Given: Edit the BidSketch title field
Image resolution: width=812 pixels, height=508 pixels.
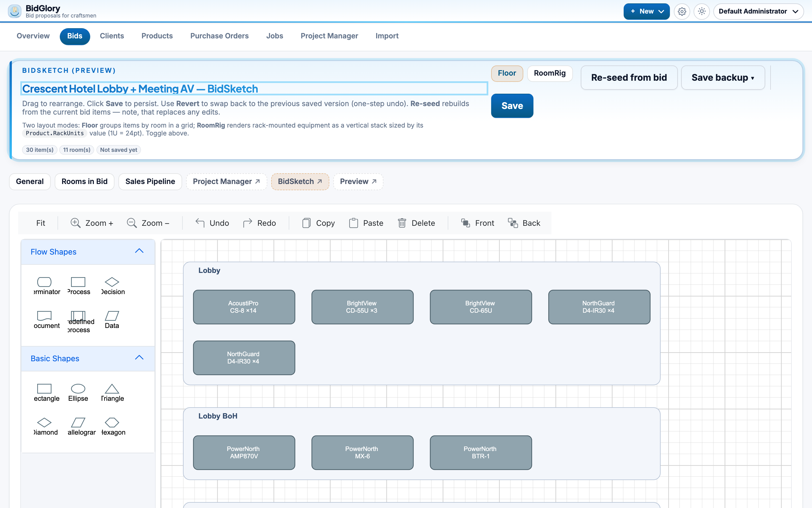Looking at the screenshot, I should 254,89.
